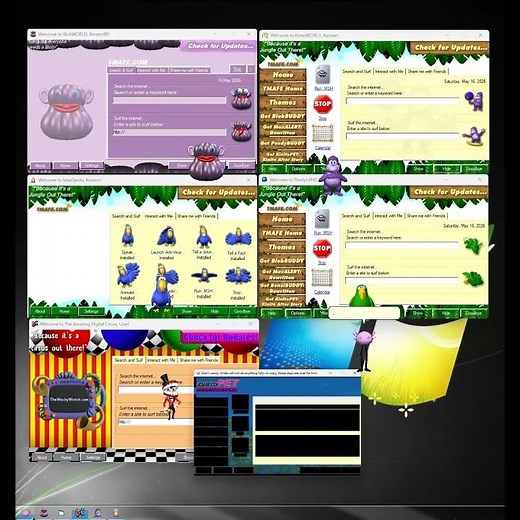Open Interact with Me tab in Digital Circus window
The width and height of the screenshot is (520, 520).
coord(161,360)
